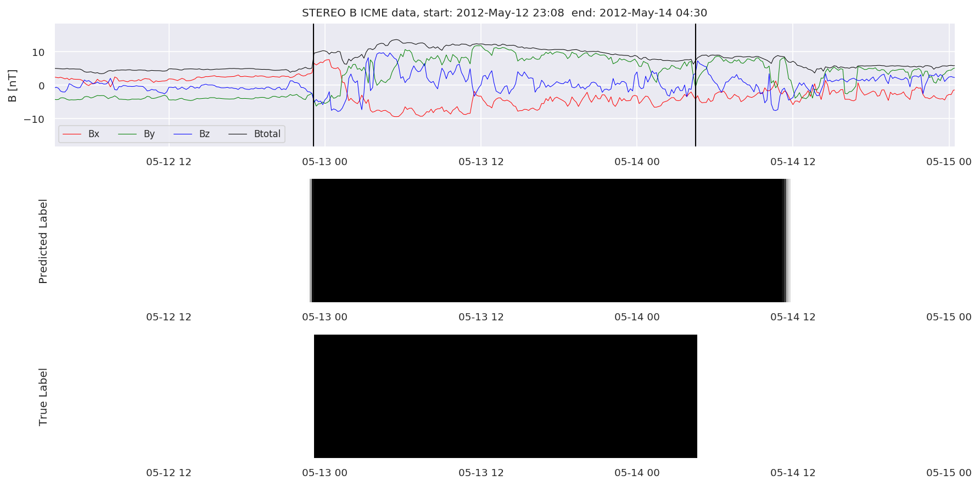Click the black Btotal line sample in legend

(x=238, y=134)
